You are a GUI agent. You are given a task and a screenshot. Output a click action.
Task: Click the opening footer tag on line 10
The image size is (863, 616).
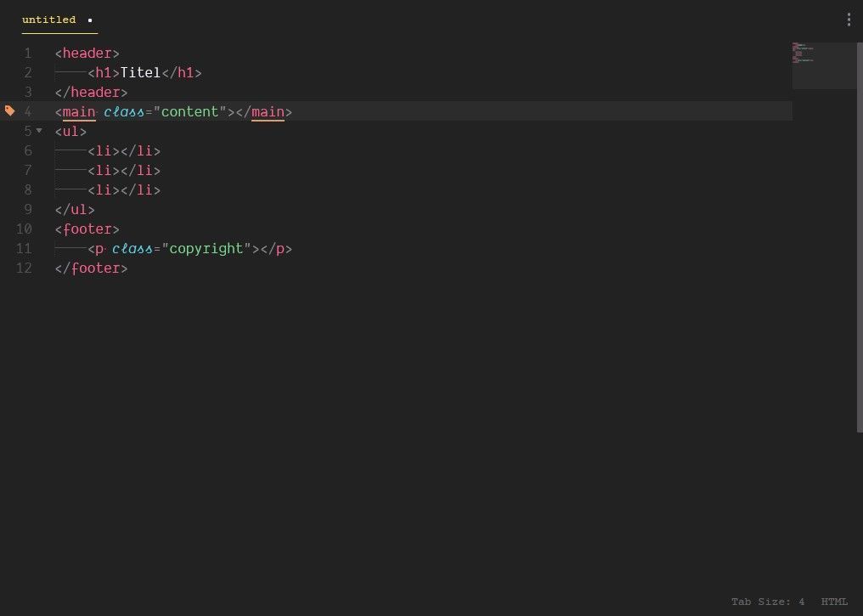click(87, 229)
